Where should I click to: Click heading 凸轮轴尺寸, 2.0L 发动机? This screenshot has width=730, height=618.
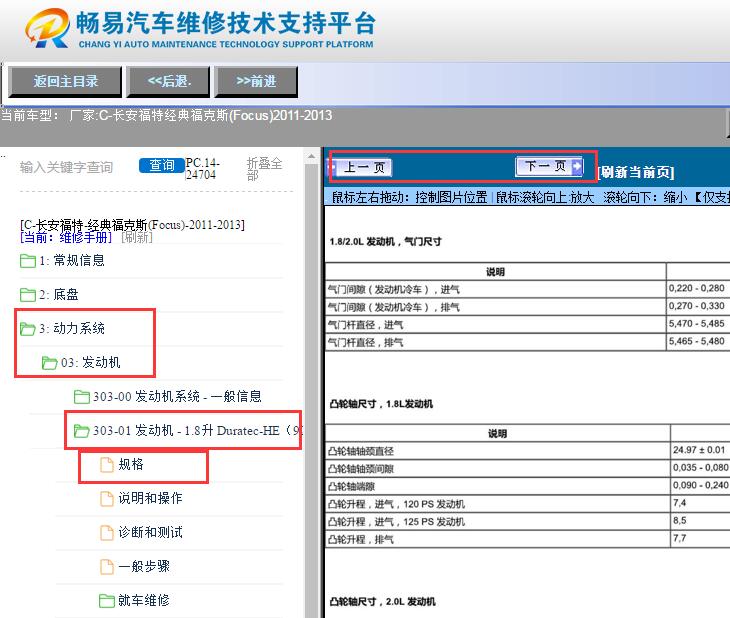coord(383,602)
